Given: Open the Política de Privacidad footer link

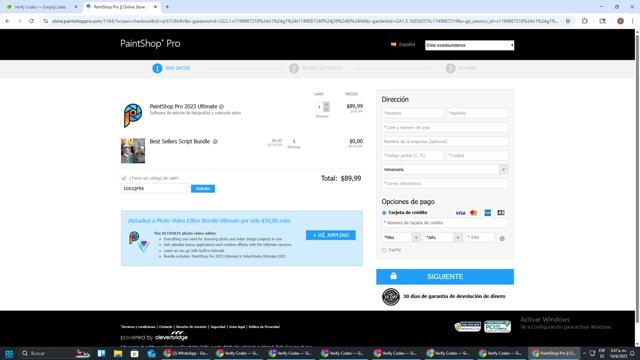Looking at the screenshot, I should tap(264, 327).
